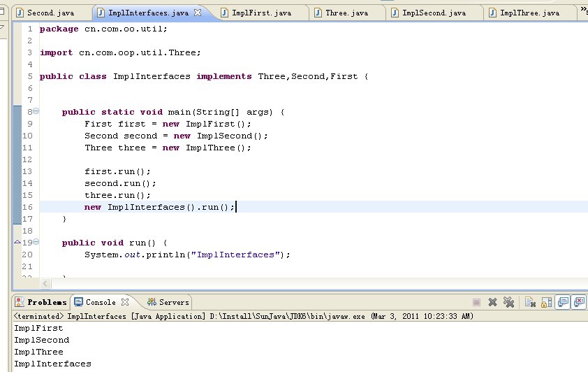
Task: Click the 'new ImplInterfaces().run()' statement
Action: [x=159, y=207]
